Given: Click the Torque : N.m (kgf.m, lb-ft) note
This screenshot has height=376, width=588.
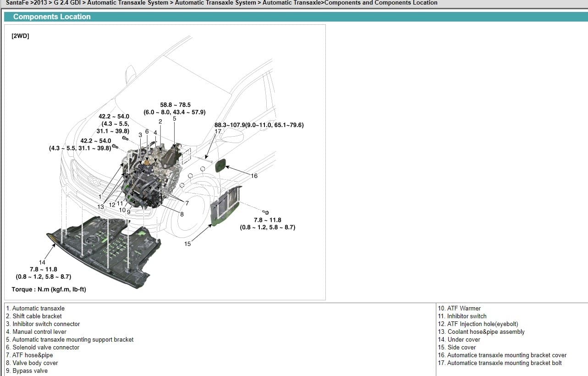Looking at the screenshot, I should click(49, 289).
